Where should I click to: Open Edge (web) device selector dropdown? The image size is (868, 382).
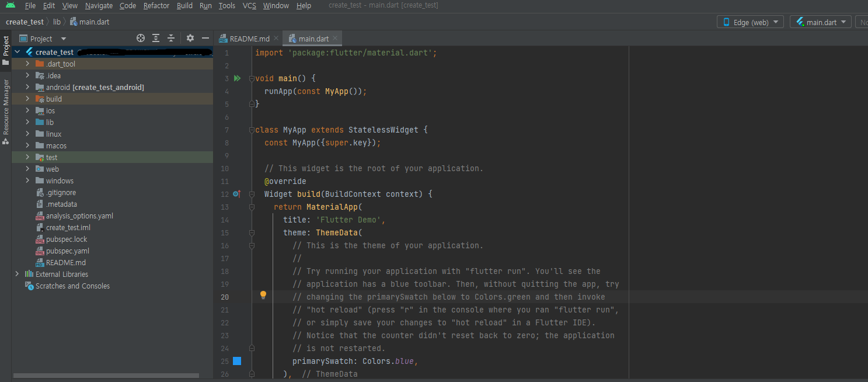[x=750, y=22]
